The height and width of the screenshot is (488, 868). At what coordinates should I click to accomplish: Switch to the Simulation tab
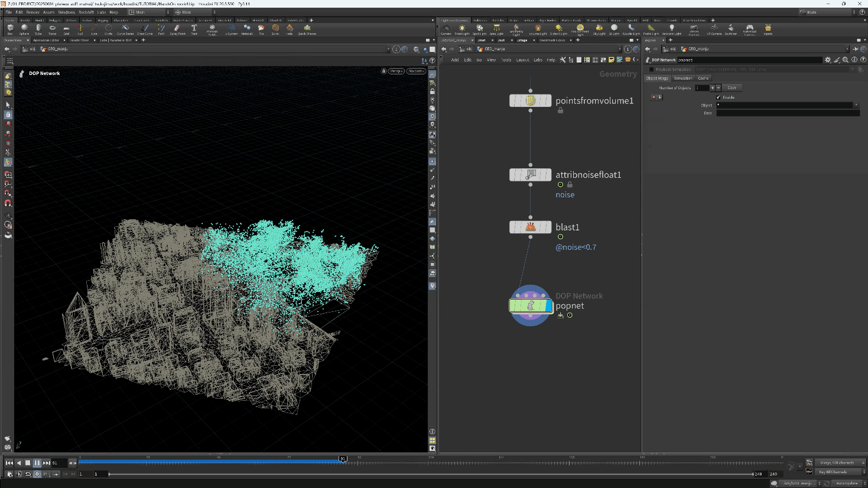683,78
